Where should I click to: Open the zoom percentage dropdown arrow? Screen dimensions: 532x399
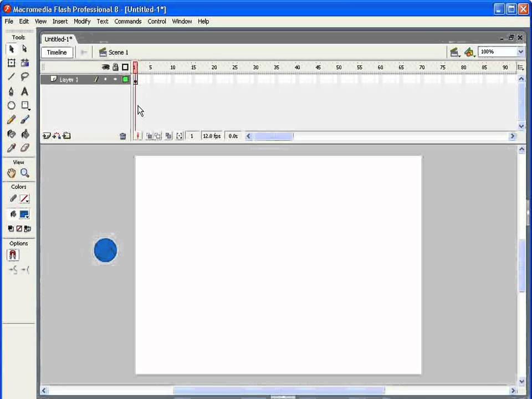pyautogui.click(x=520, y=52)
